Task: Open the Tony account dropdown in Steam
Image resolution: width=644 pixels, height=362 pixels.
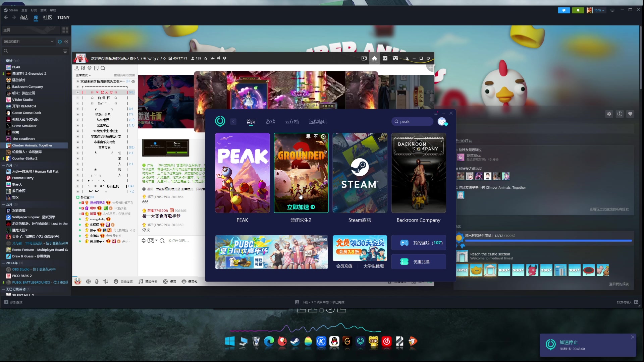Action: (596, 10)
